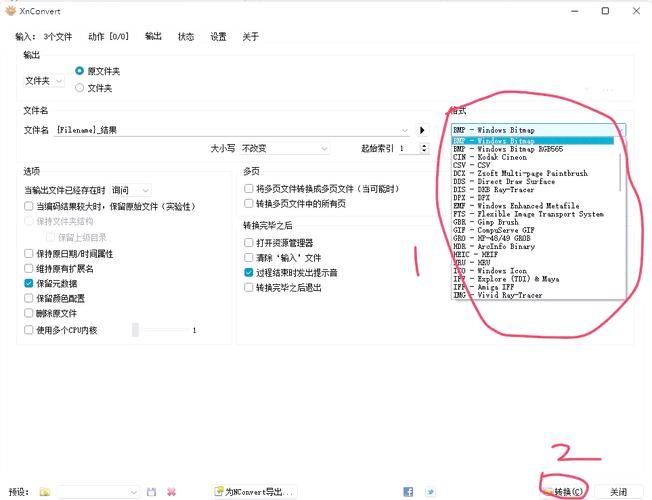The height and width of the screenshot is (500, 652).
Task: Open the 大小写 不改变 dropdown
Action: click(284, 148)
